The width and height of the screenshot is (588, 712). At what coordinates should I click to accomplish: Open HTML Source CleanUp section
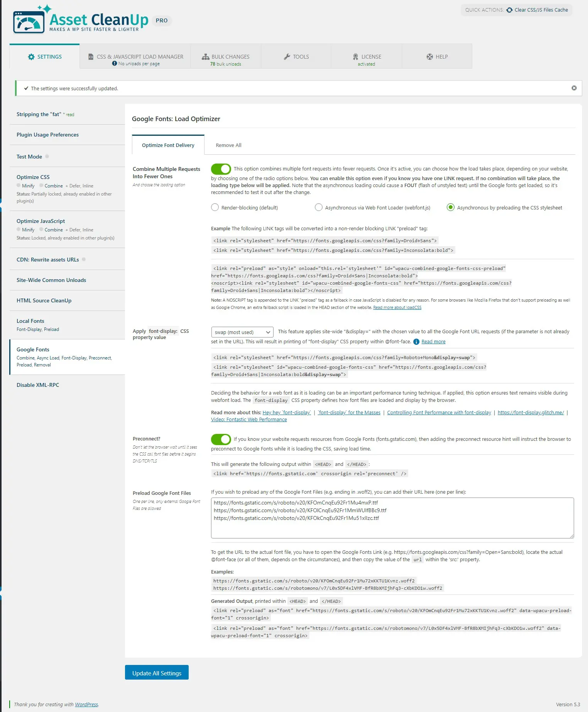(x=67, y=300)
